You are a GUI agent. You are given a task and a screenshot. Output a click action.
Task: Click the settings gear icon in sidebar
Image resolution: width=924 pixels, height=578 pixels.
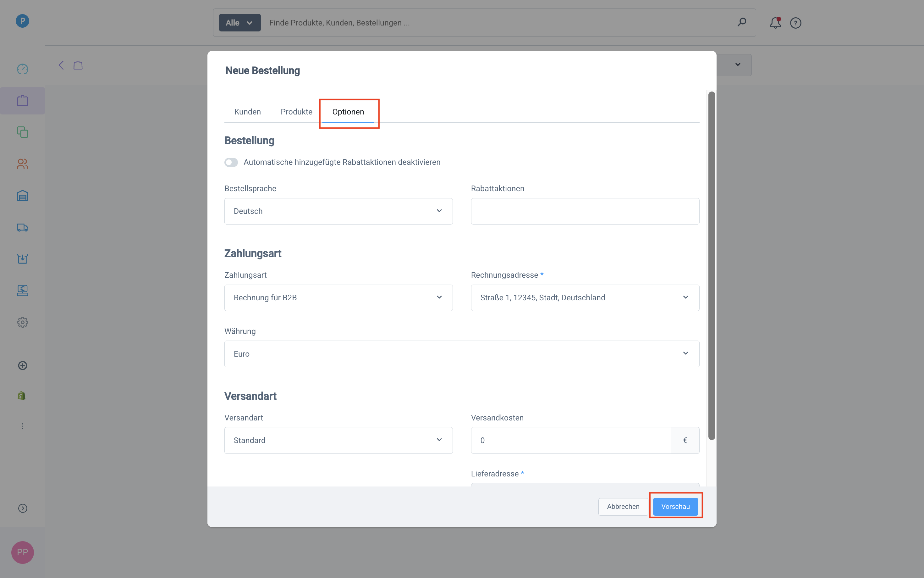(23, 322)
